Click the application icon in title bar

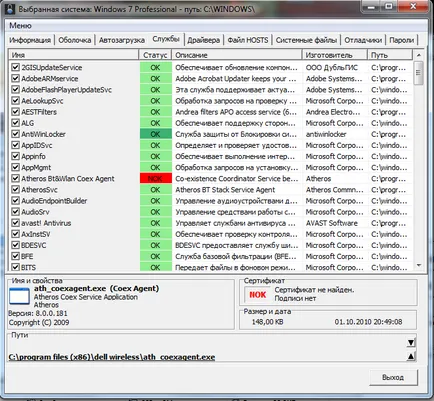[x=10, y=8]
